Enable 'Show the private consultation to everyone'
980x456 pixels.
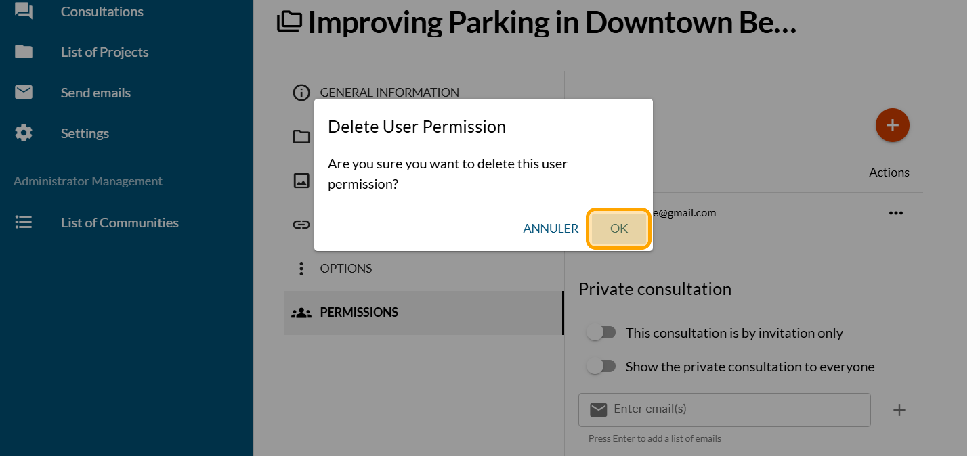point(601,367)
